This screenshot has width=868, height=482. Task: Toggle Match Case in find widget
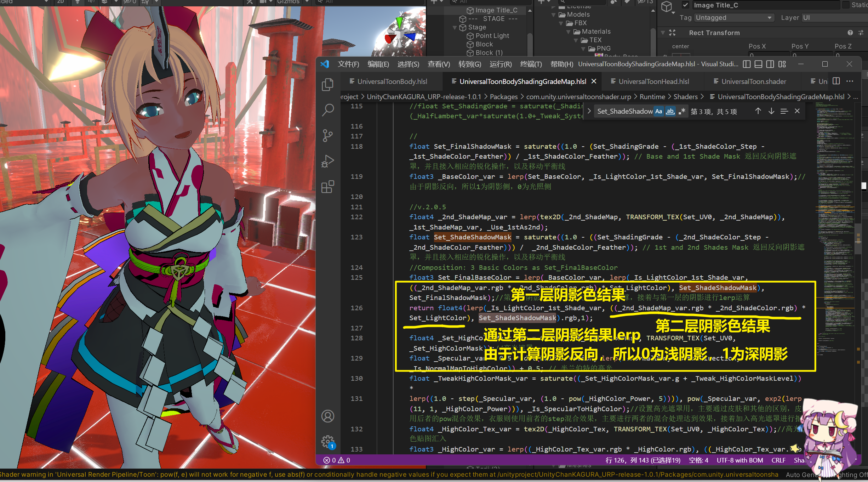coord(658,111)
